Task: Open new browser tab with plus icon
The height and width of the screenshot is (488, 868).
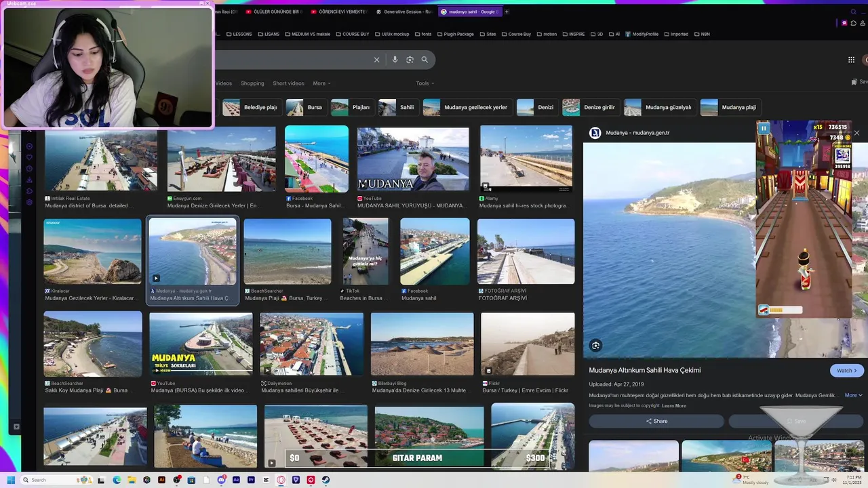Action: point(507,12)
